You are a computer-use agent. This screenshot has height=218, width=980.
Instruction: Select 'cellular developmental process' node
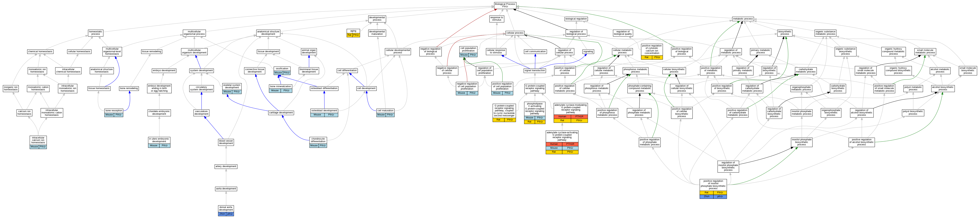[398, 51]
